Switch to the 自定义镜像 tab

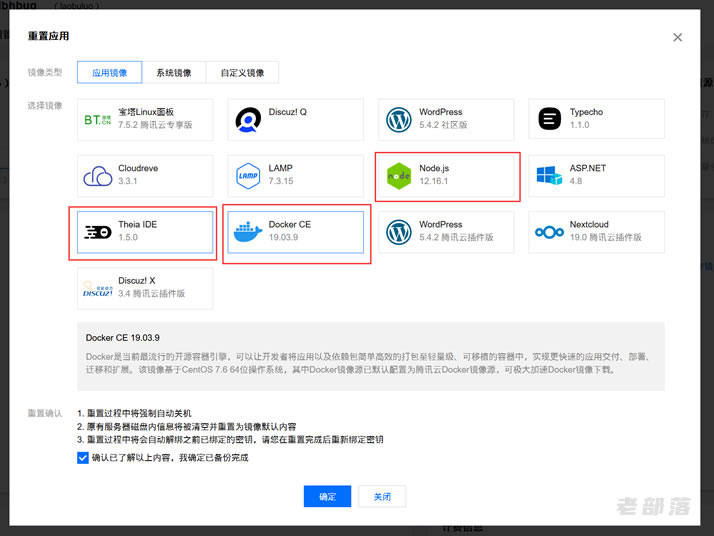click(242, 72)
